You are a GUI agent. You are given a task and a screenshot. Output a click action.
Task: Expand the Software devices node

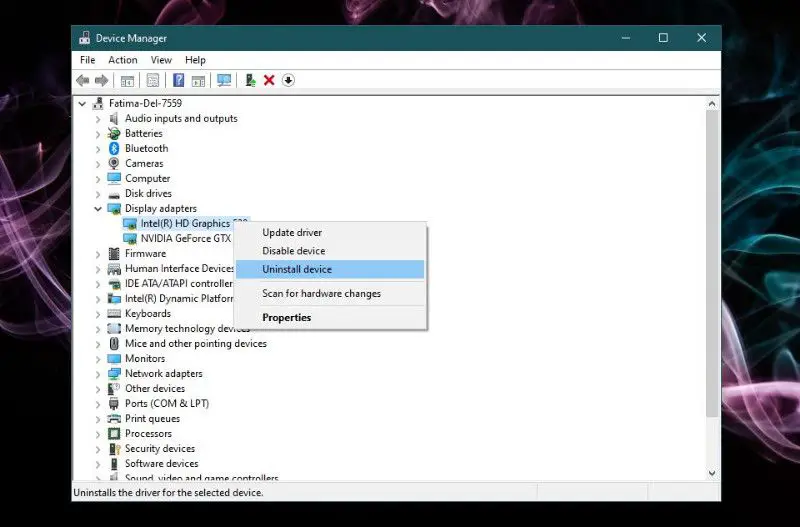coord(97,464)
